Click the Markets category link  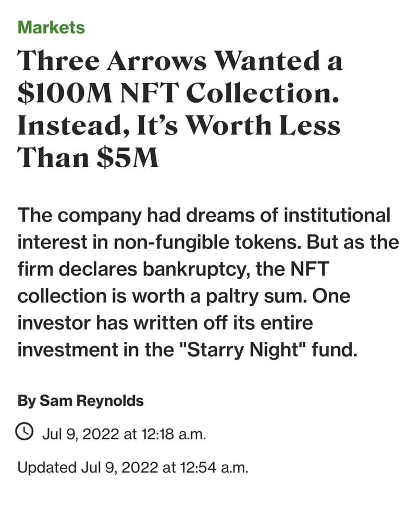click(51, 27)
